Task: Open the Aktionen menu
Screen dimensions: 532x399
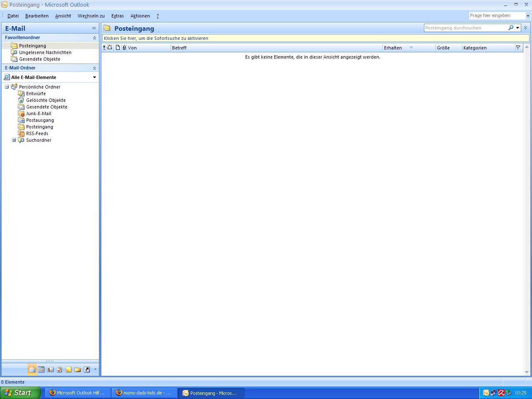Action: pos(140,16)
